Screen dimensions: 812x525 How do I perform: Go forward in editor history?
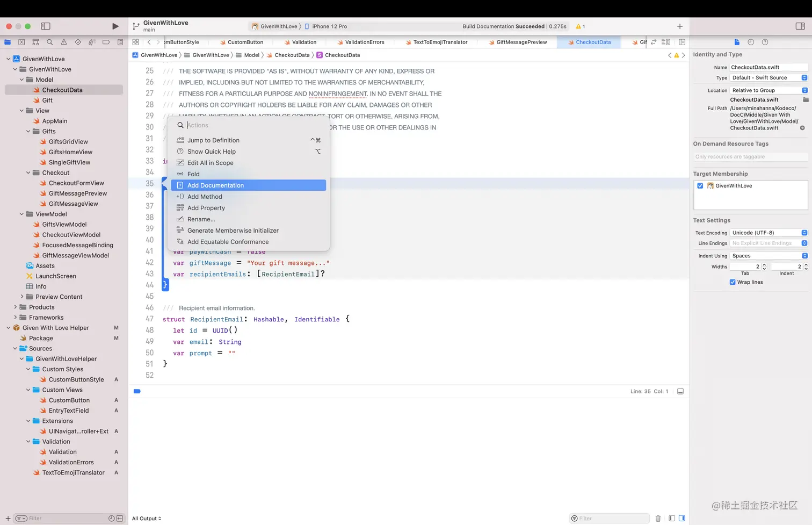point(158,42)
